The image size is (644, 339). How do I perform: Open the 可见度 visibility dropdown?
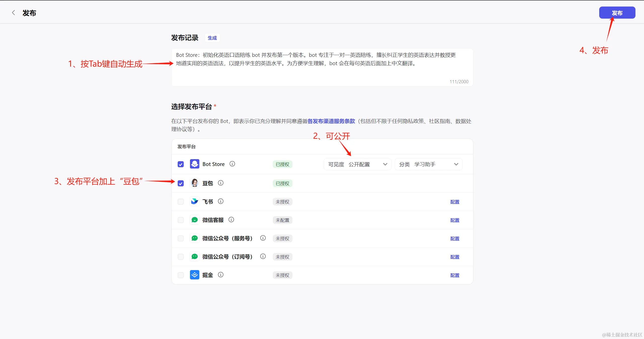[357, 164]
